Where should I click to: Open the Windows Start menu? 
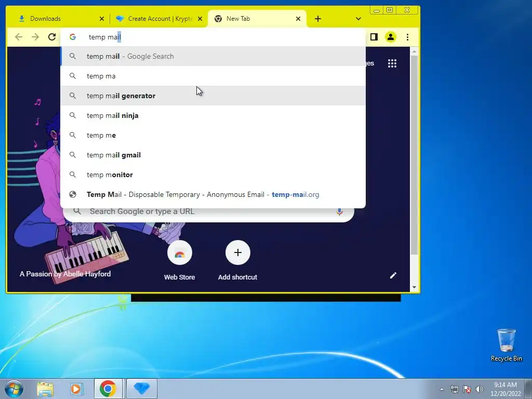click(14, 389)
